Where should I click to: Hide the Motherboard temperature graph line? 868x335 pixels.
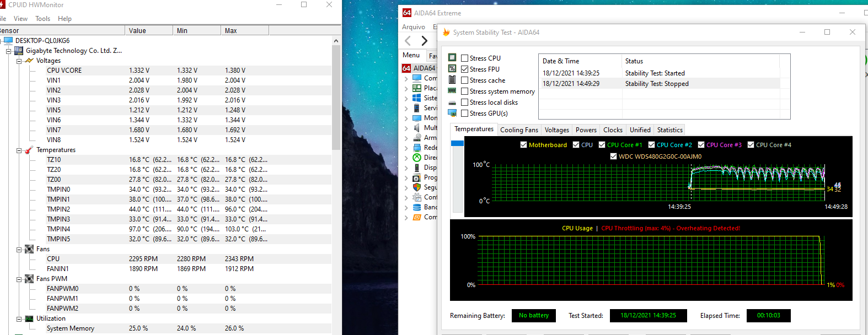click(x=523, y=145)
